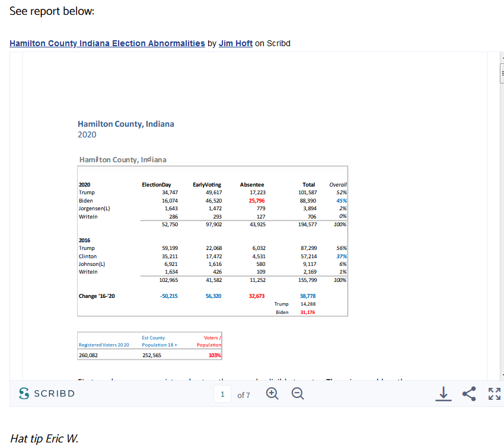Click the Biden overall 45% value
Screen dimensions: 504x446
tap(342, 201)
